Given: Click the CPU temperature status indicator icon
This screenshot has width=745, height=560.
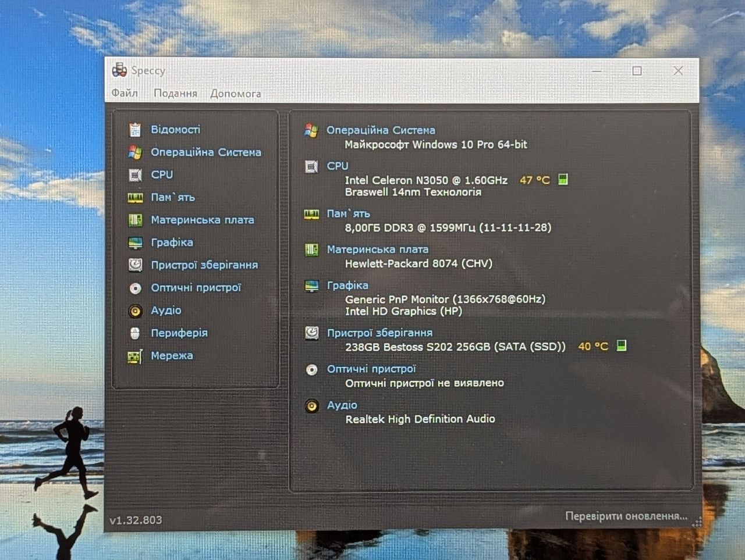Looking at the screenshot, I should coord(563,179).
